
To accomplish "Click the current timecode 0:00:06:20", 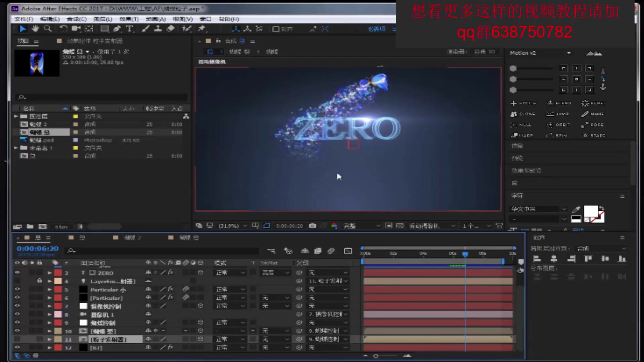I will [x=38, y=249].
